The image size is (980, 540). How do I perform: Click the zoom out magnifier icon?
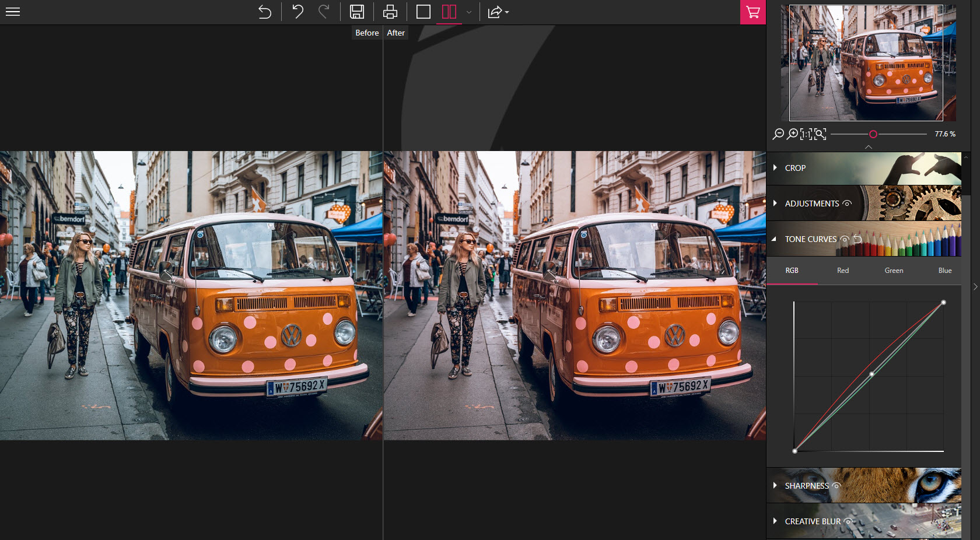(778, 134)
